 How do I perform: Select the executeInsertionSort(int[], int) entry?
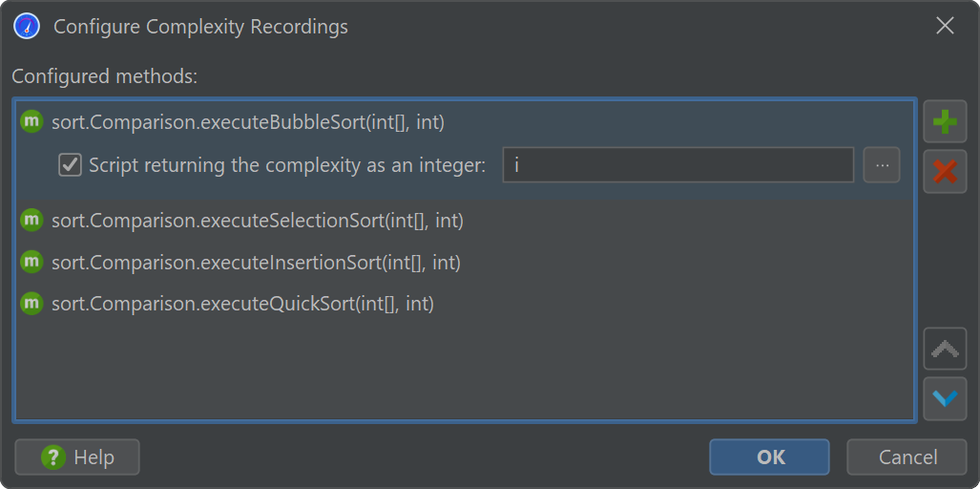point(465,262)
